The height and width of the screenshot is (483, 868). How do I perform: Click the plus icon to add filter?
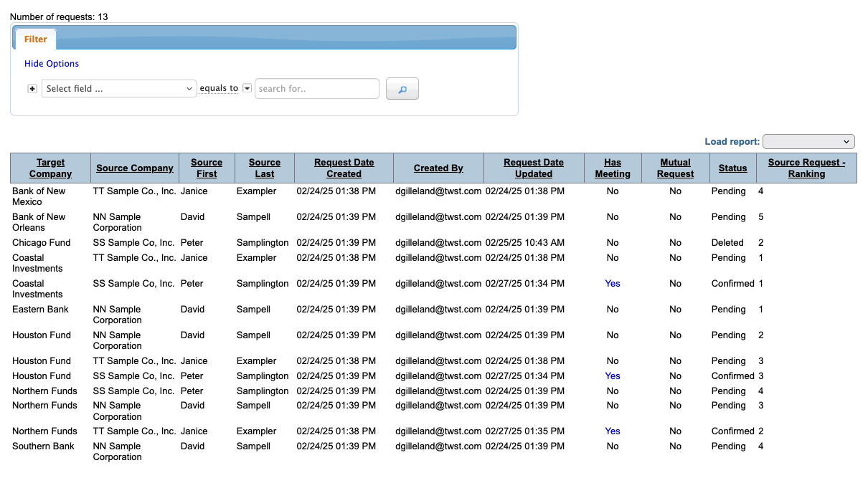[32, 89]
